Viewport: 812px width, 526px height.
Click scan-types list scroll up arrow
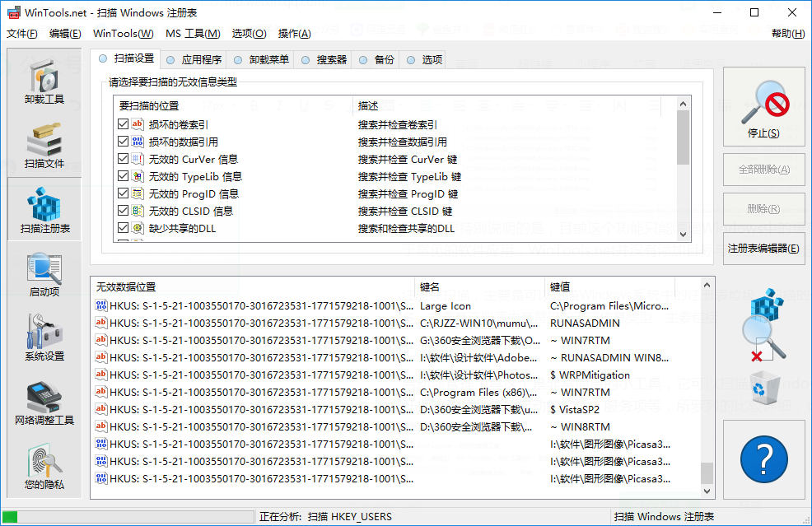pyautogui.click(x=683, y=104)
